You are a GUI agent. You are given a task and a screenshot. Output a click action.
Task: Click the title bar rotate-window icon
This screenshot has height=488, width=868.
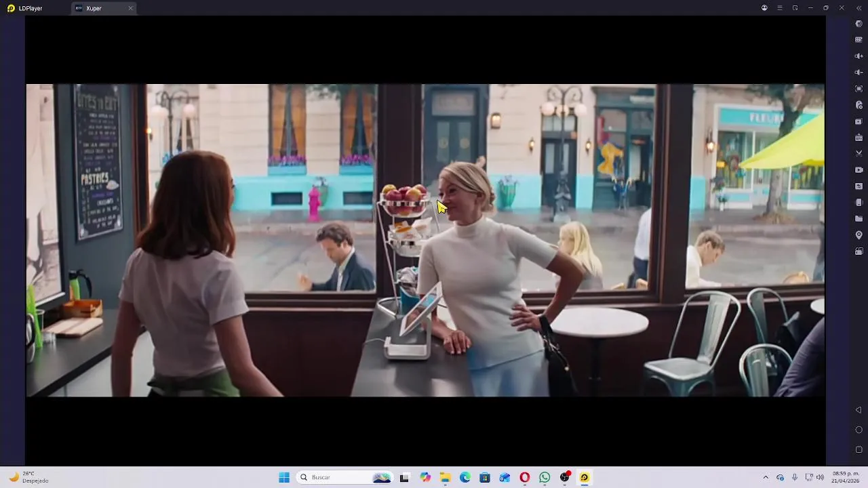point(795,8)
